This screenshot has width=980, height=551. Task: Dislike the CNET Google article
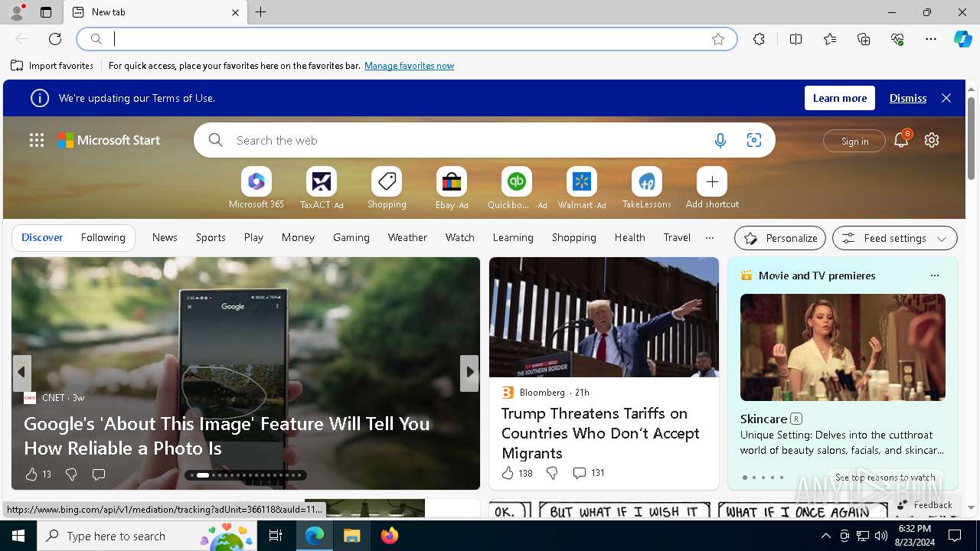[x=71, y=474]
